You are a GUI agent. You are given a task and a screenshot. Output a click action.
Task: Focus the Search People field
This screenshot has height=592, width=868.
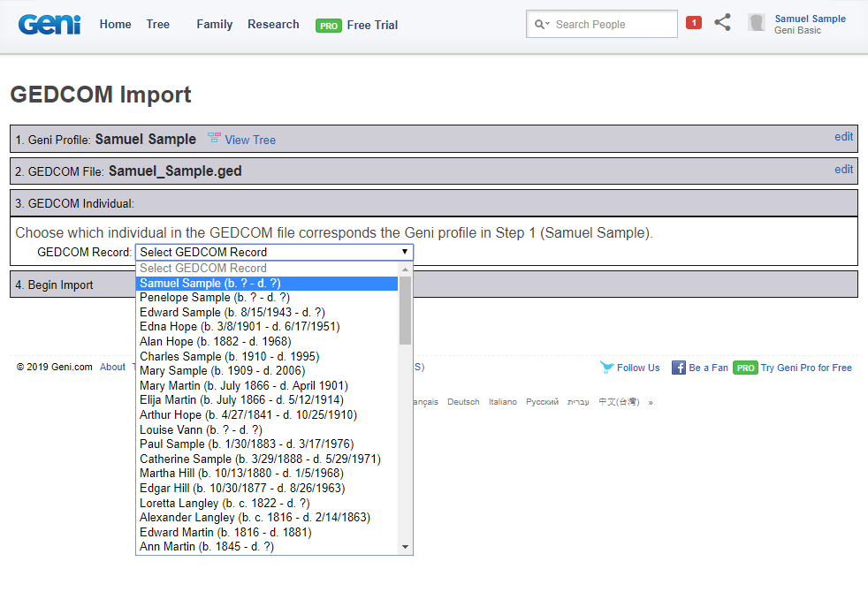602,24
